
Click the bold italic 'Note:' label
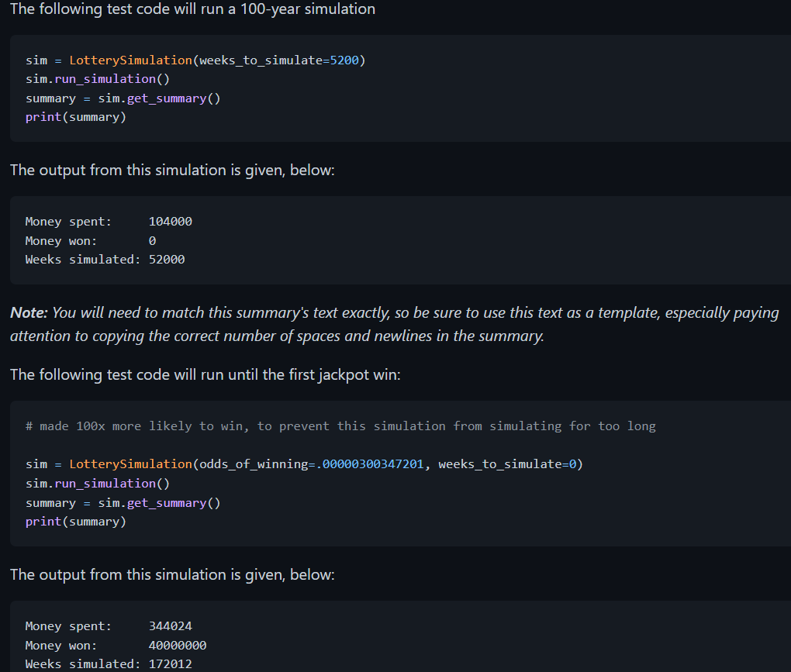29,312
